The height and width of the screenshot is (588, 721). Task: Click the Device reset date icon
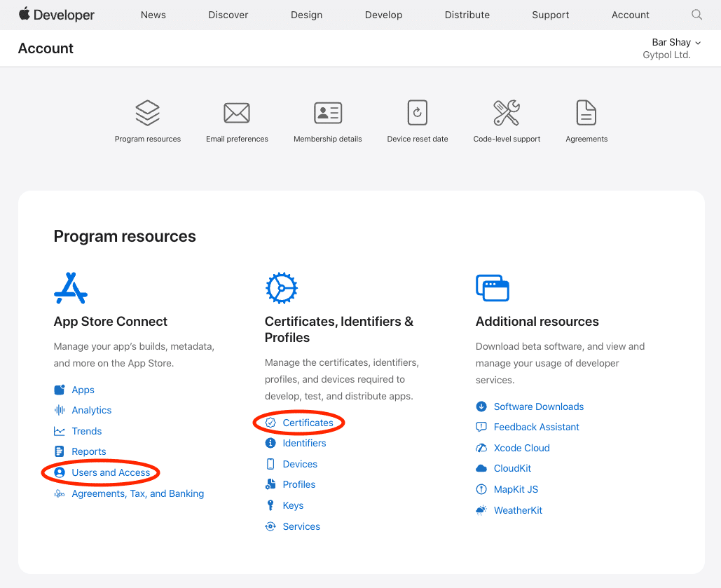pyautogui.click(x=418, y=113)
